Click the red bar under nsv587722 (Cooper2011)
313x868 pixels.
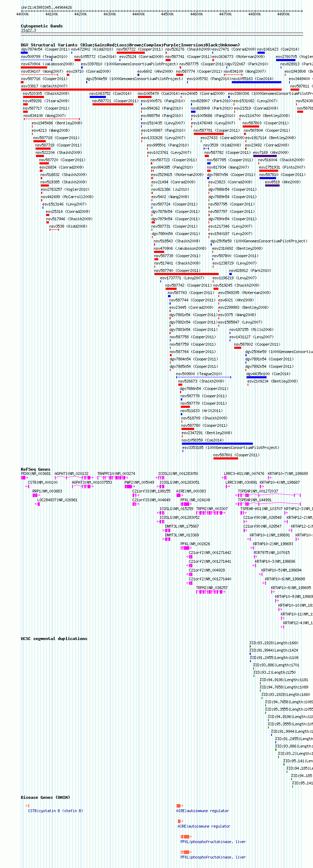click(131, 53)
